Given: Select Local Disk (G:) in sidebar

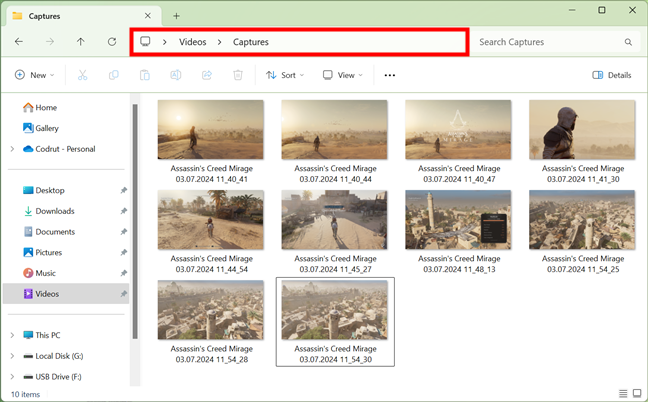Looking at the screenshot, I should click(53, 356).
